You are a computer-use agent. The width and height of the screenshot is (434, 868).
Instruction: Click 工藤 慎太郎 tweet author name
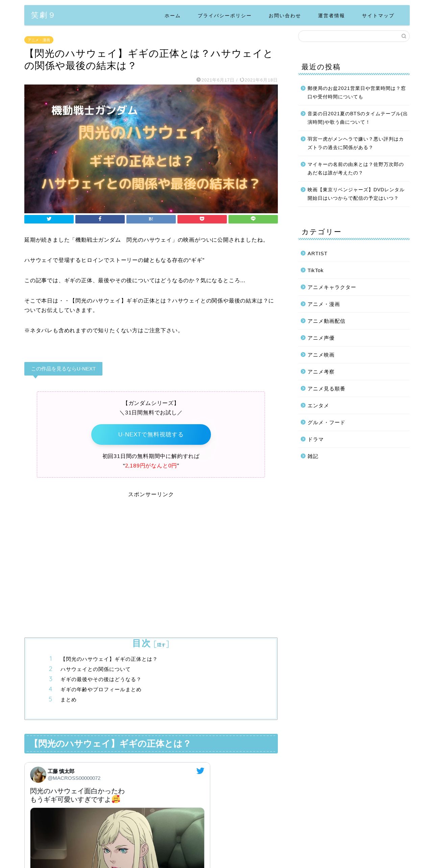[x=61, y=771]
